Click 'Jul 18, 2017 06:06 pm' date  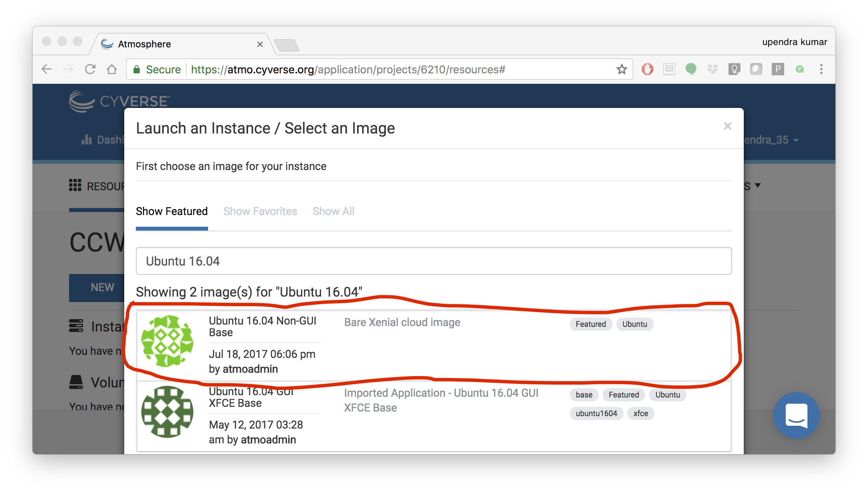click(x=262, y=354)
